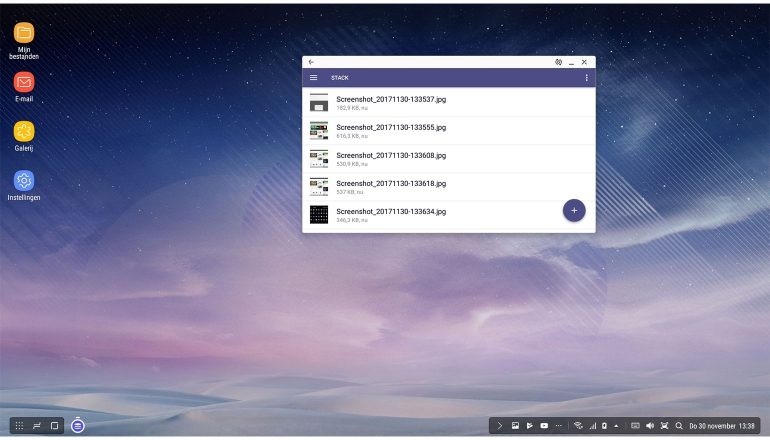The image size is (770, 440).
Task: Toggle the screen rotation icon in the title bar
Action: [558, 62]
